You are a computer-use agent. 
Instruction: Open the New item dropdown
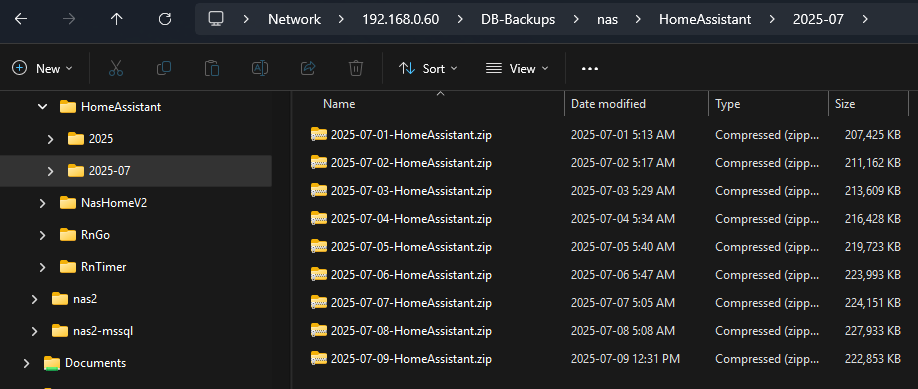(42, 69)
